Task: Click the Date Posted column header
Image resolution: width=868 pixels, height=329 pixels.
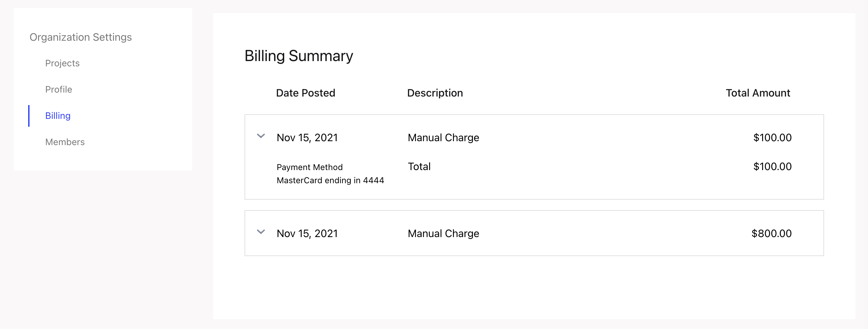Action: click(x=305, y=93)
